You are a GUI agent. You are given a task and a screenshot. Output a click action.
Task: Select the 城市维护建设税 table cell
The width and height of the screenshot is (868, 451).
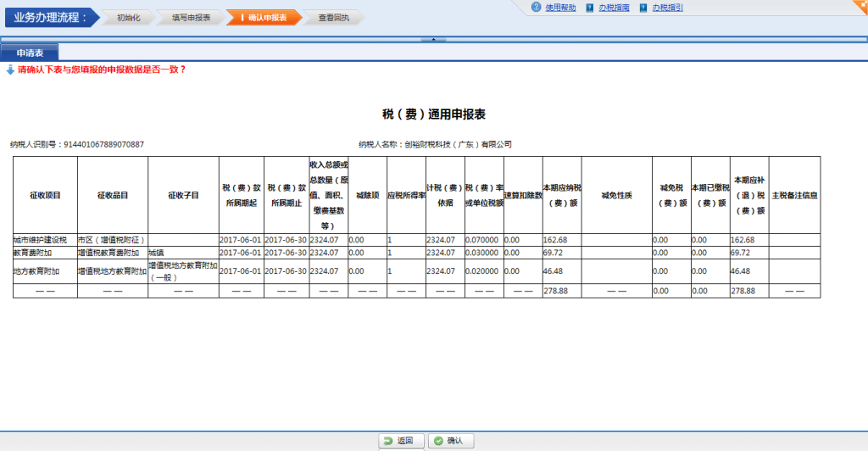point(43,240)
